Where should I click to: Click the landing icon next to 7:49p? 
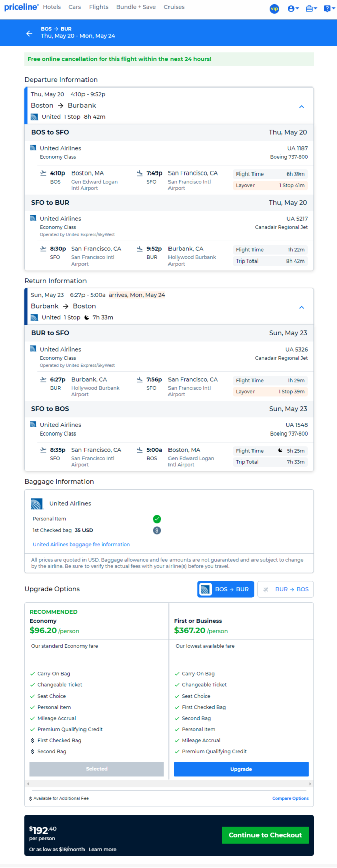(139, 173)
